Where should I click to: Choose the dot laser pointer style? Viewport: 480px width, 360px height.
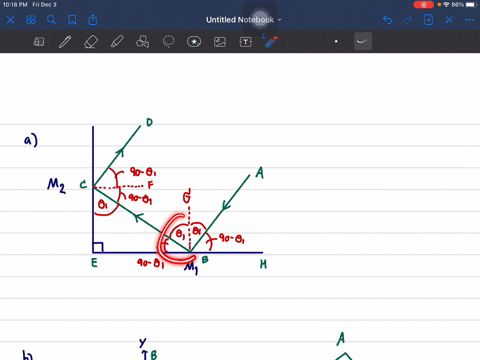click(x=336, y=42)
